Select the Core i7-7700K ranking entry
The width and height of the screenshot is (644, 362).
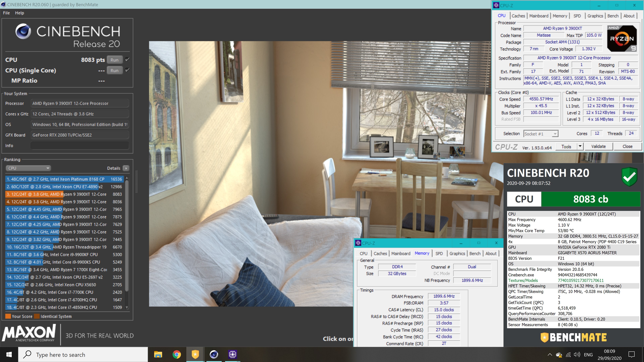click(x=64, y=292)
